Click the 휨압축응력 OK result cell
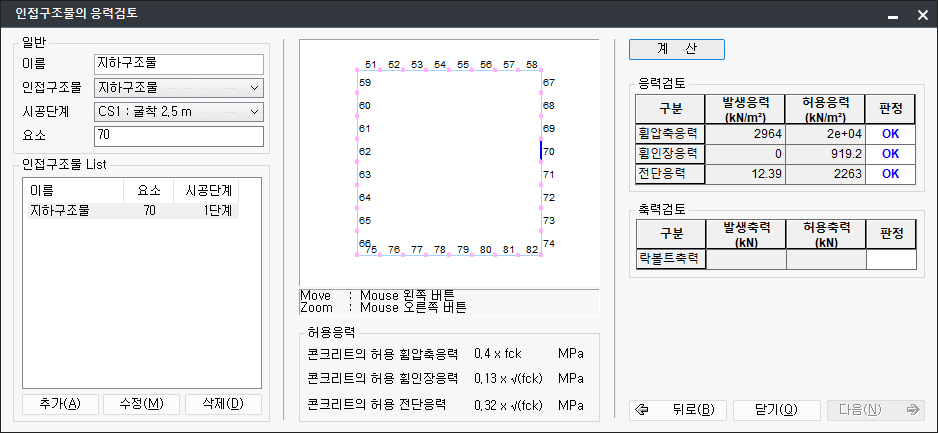 tap(890, 133)
